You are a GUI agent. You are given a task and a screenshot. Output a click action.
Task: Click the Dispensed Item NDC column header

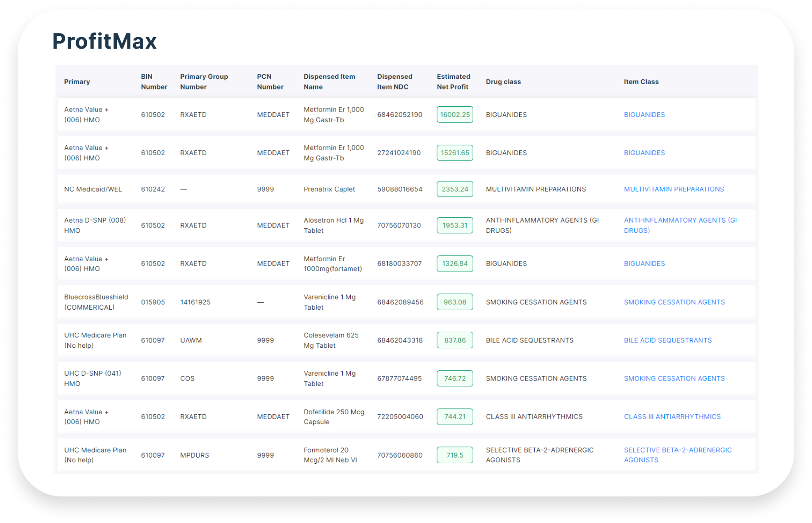[395, 82]
